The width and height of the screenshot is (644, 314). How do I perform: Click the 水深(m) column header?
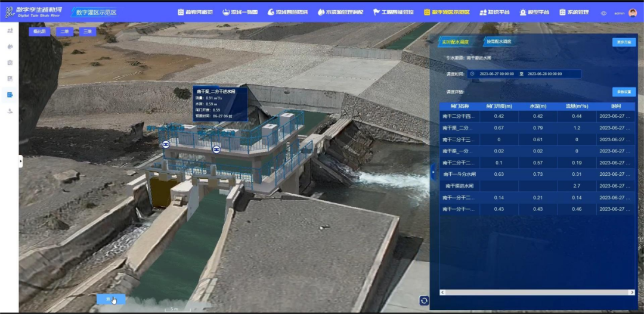[538, 106]
